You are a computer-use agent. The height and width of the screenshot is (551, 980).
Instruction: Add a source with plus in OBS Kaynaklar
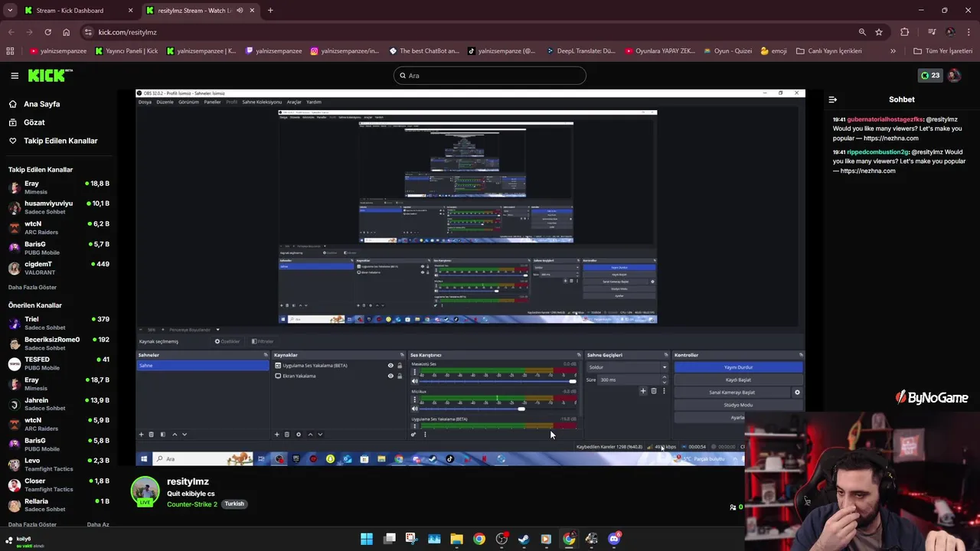click(277, 435)
